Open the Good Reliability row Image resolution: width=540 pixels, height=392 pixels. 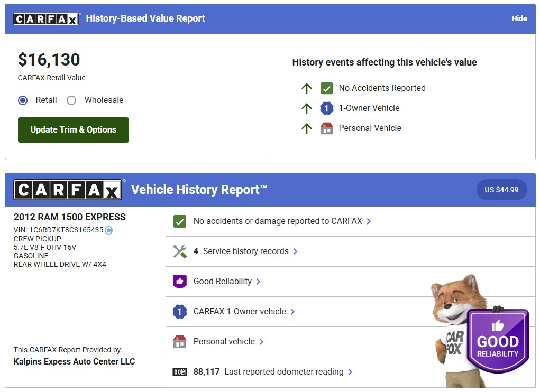(223, 282)
